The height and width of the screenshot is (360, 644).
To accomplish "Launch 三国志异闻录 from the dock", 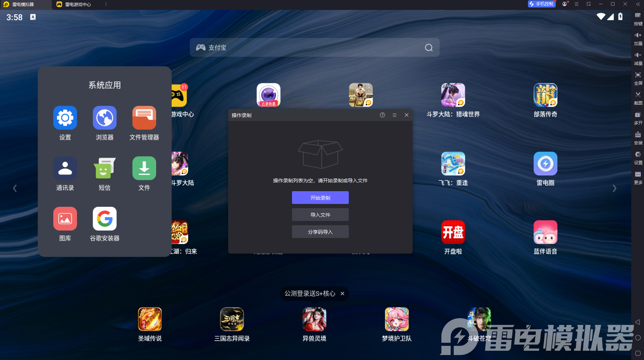I will pos(232,319).
